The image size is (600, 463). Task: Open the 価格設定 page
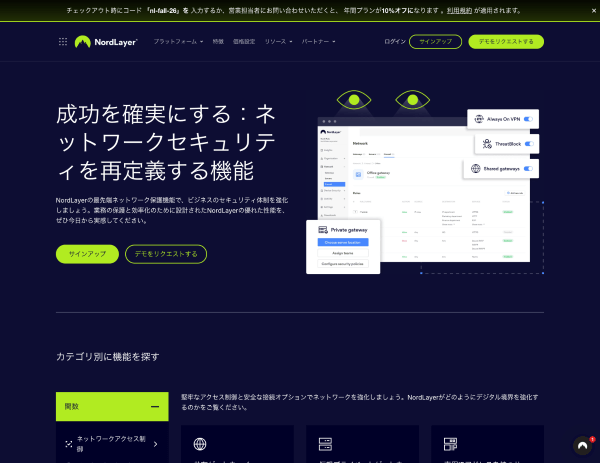click(x=244, y=42)
